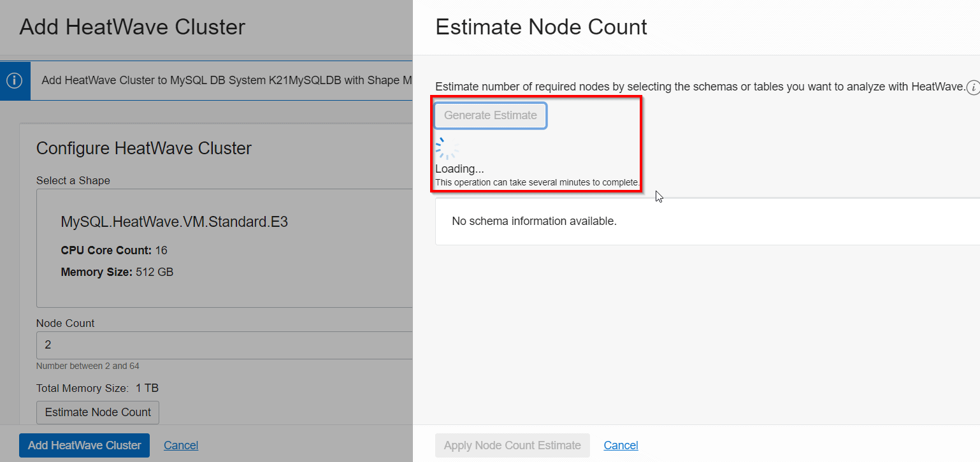Image resolution: width=980 pixels, height=462 pixels.
Task: Click the loading spinner indicator
Action: point(447,147)
